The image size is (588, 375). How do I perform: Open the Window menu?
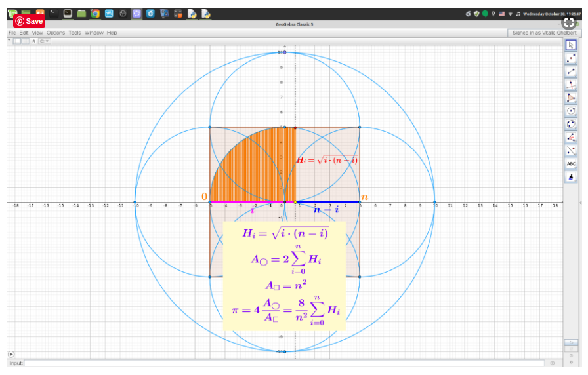pyautogui.click(x=94, y=33)
